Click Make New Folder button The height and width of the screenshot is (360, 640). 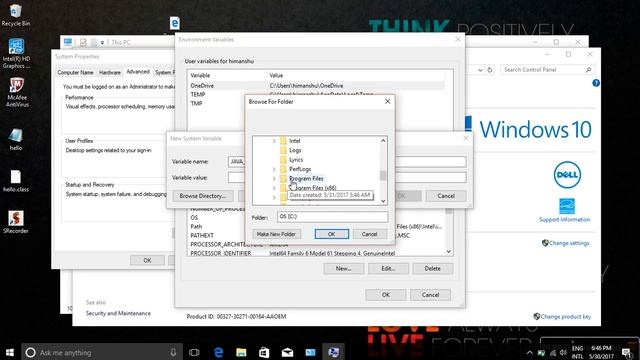(276, 234)
